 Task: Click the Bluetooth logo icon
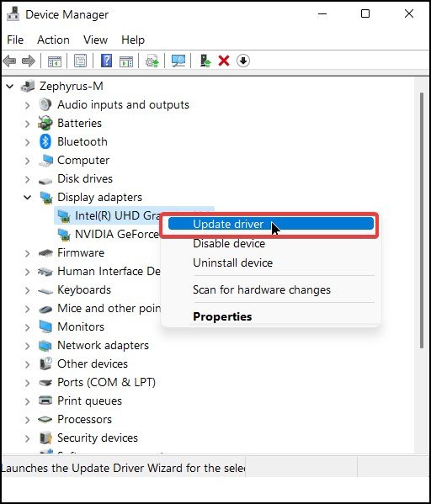[45, 141]
